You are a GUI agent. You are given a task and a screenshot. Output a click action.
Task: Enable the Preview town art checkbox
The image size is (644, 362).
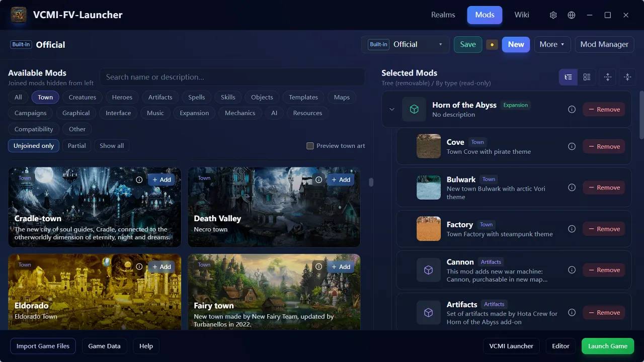310,146
